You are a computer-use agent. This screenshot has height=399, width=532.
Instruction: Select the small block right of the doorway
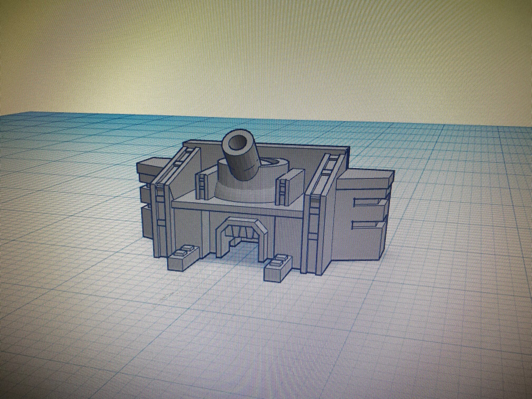point(278,268)
